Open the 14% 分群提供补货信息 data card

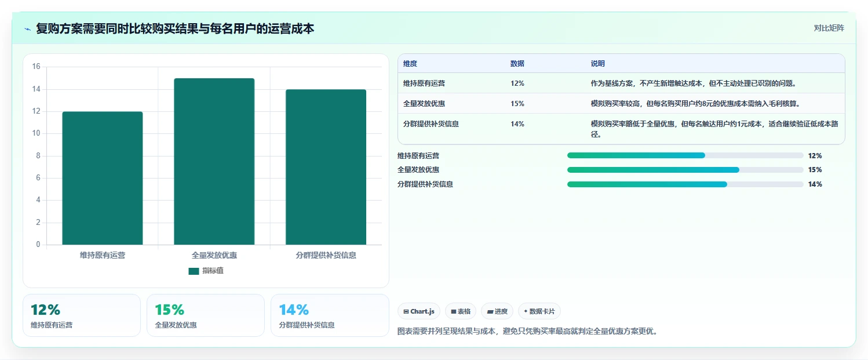tap(330, 315)
